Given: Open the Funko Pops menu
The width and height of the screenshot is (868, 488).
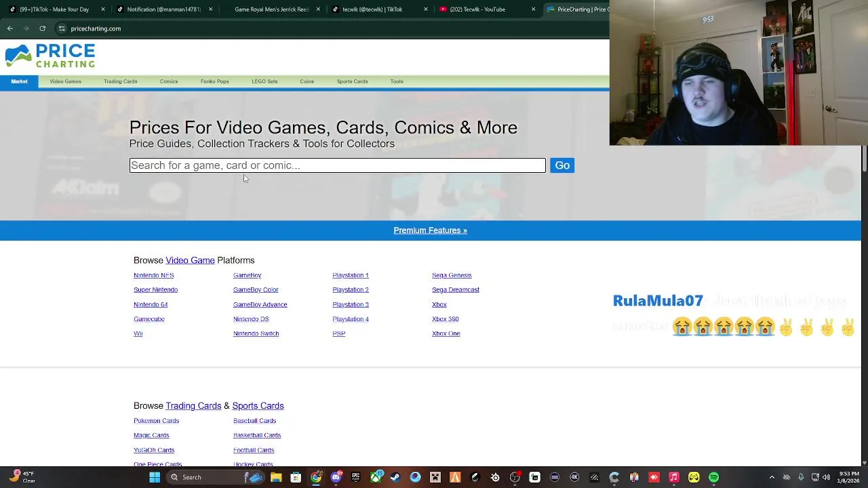Looking at the screenshot, I should click(x=214, y=81).
